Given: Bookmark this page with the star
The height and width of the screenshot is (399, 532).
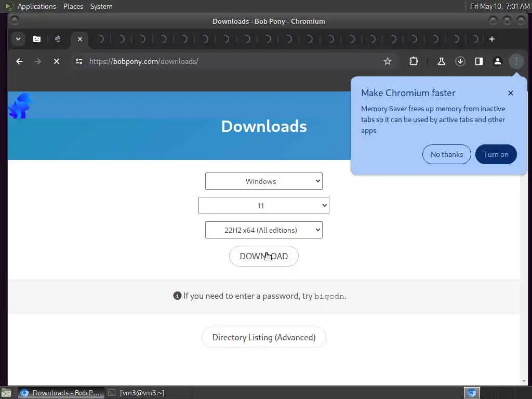Looking at the screenshot, I should click(x=388, y=61).
